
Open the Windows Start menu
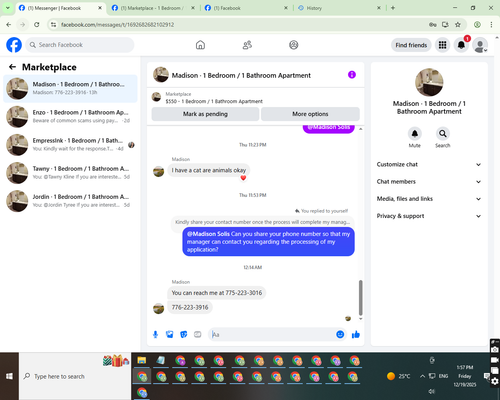(9, 376)
